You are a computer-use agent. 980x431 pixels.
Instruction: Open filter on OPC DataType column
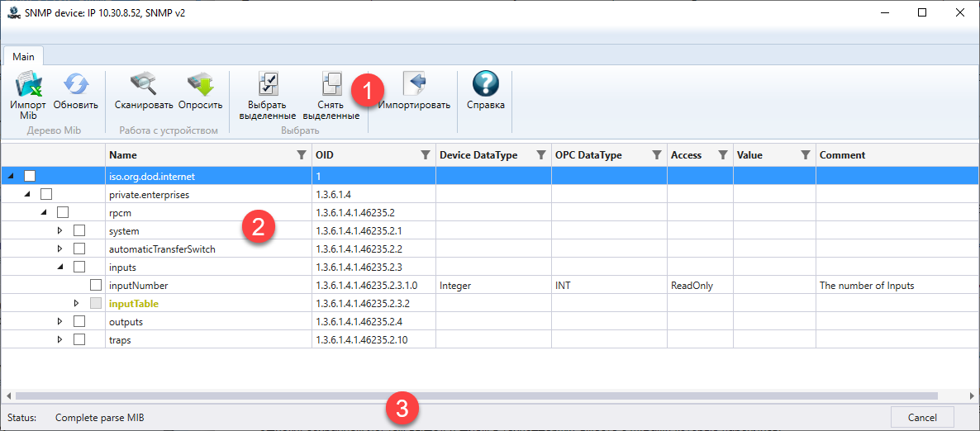(x=656, y=155)
